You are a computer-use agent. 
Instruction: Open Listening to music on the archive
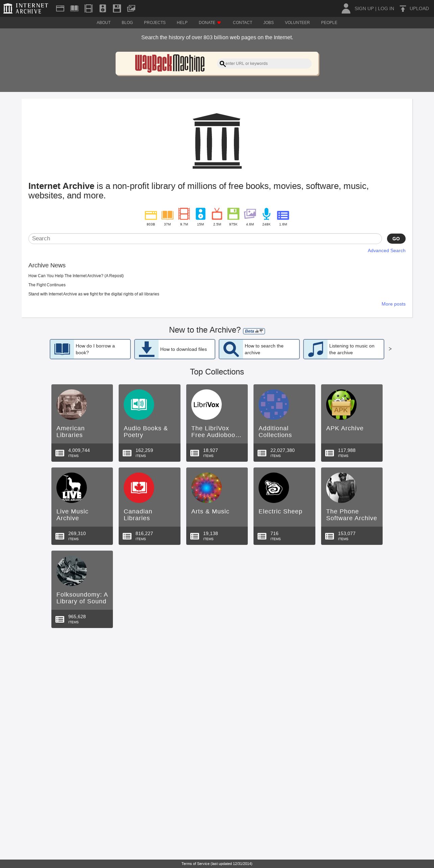click(x=344, y=349)
